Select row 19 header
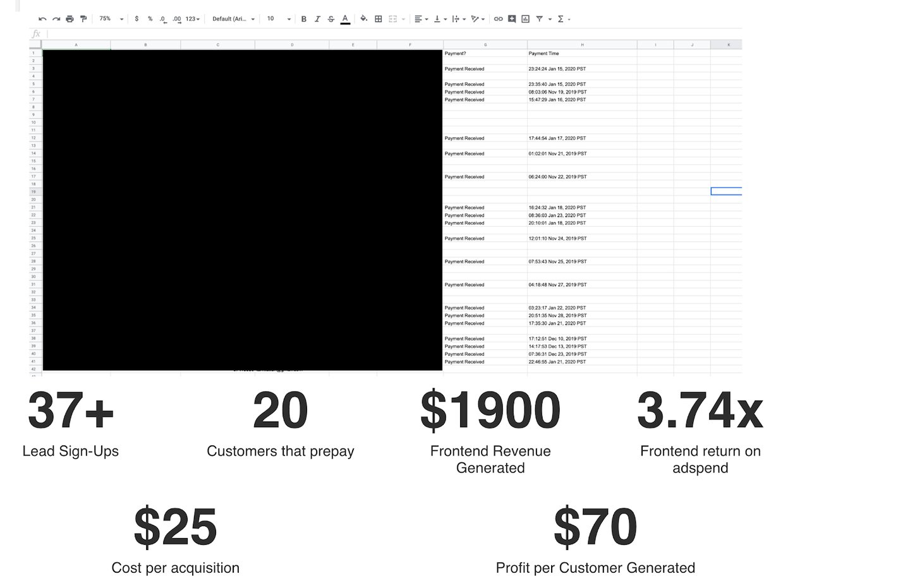 click(x=34, y=191)
